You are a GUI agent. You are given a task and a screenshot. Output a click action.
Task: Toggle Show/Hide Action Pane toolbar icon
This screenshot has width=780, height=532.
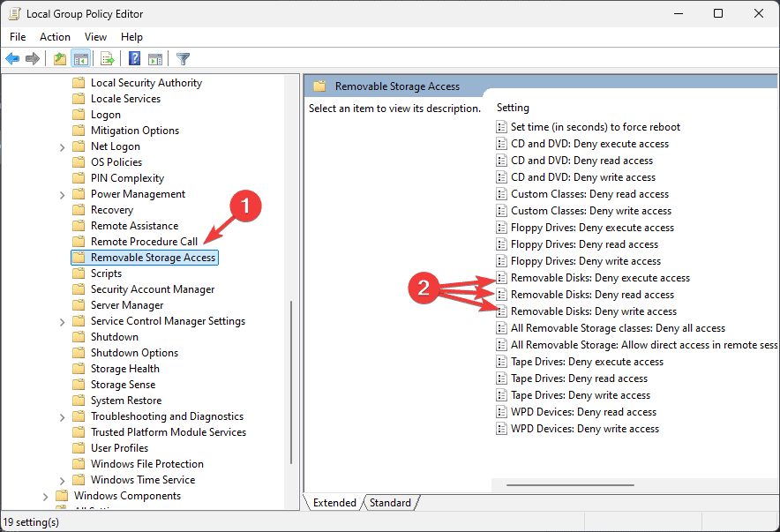[155, 58]
